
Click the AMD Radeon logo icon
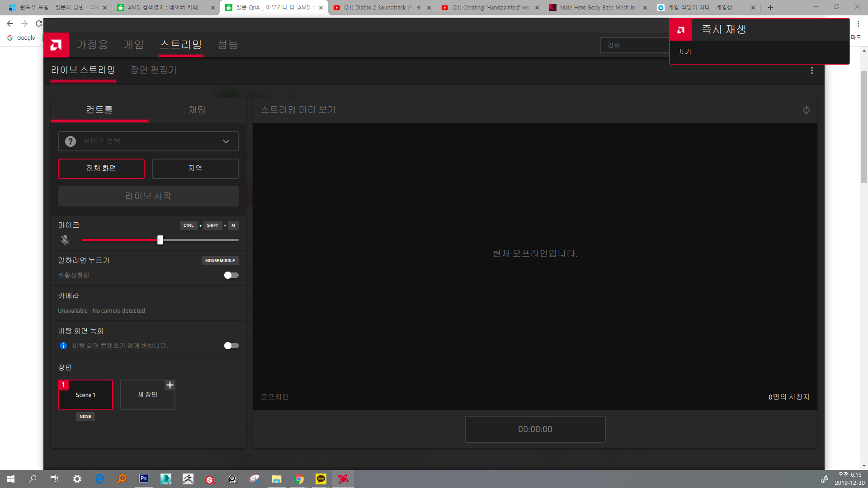tap(56, 45)
